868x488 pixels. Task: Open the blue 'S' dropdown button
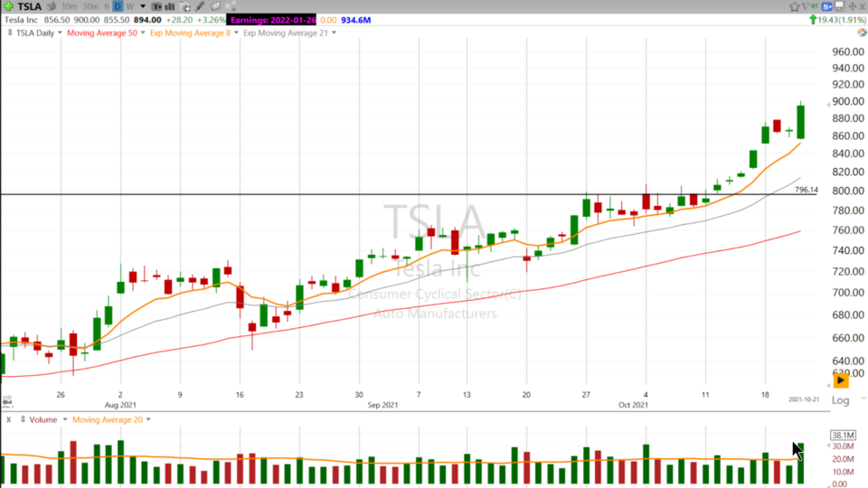point(827,6)
